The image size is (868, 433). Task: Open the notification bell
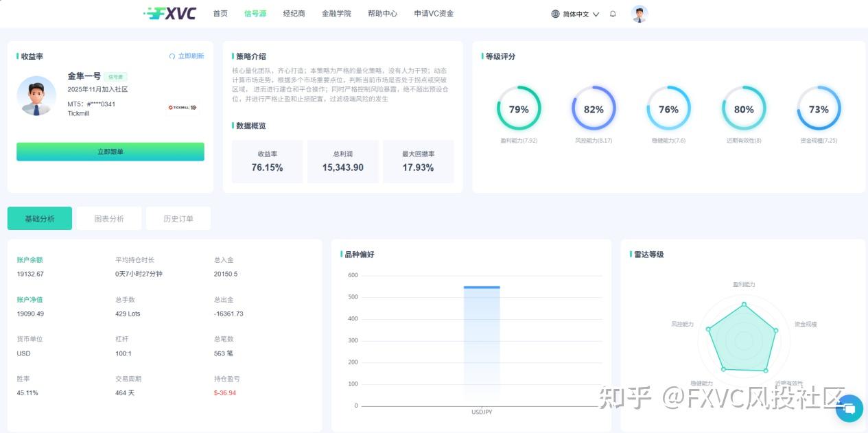coord(613,14)
